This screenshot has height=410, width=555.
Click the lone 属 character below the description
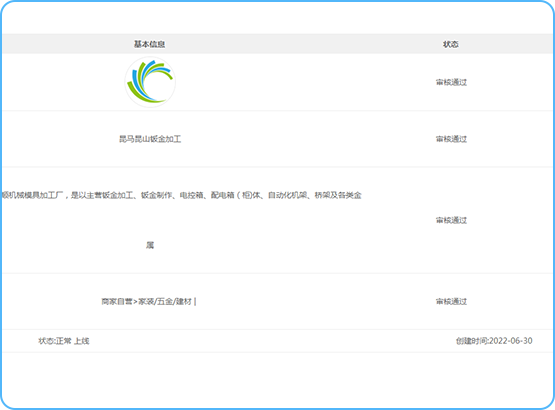150,245
